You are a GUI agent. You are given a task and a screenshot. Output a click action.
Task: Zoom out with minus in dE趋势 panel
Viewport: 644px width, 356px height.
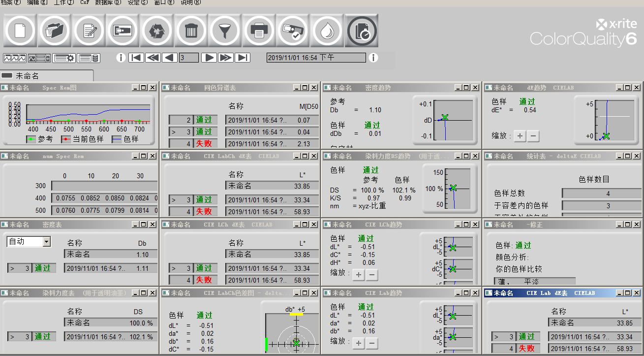(533, 136)
